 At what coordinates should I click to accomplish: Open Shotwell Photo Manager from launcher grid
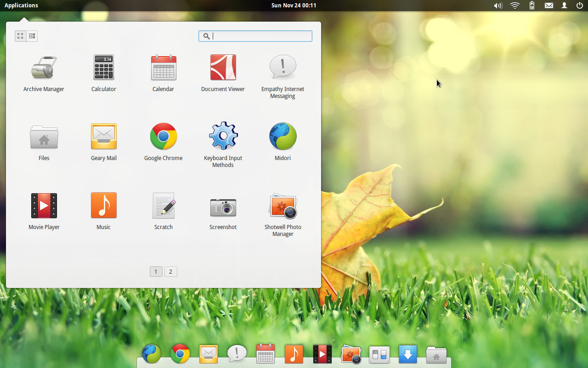coord(283,206)
